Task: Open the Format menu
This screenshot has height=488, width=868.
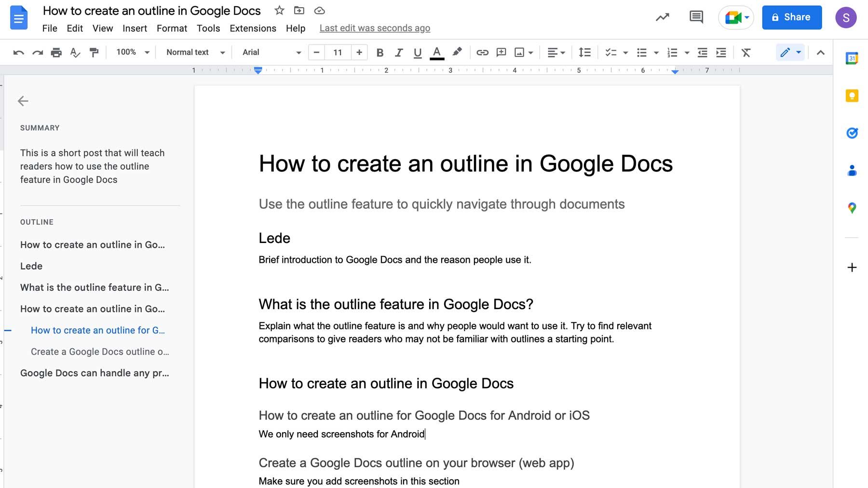Action: (x=172, y=28)
